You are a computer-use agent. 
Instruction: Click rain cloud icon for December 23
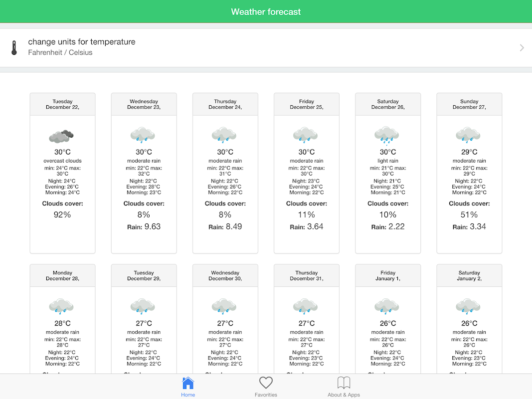click(143, 135)
